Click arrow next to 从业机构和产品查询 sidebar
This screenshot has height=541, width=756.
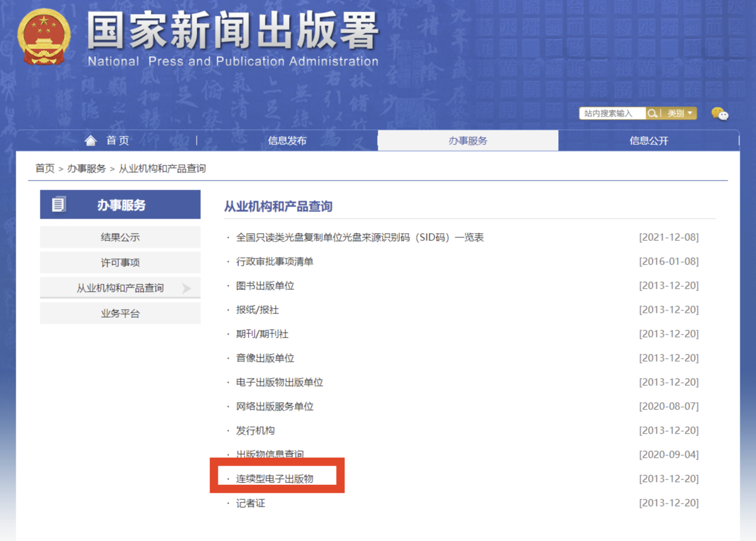[186, 289]
